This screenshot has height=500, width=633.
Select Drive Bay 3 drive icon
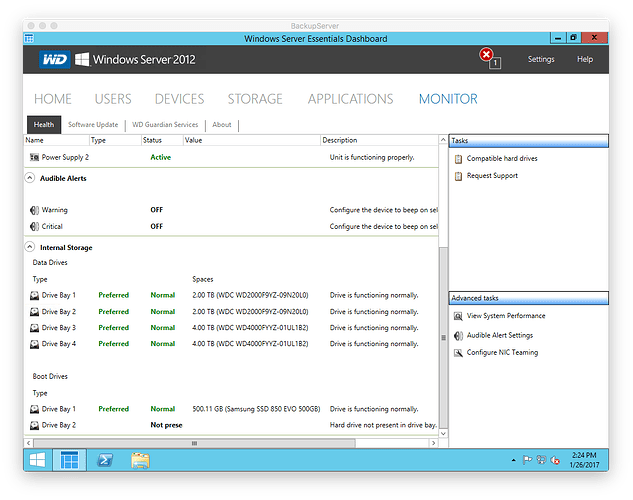click(x=34, y=328)
